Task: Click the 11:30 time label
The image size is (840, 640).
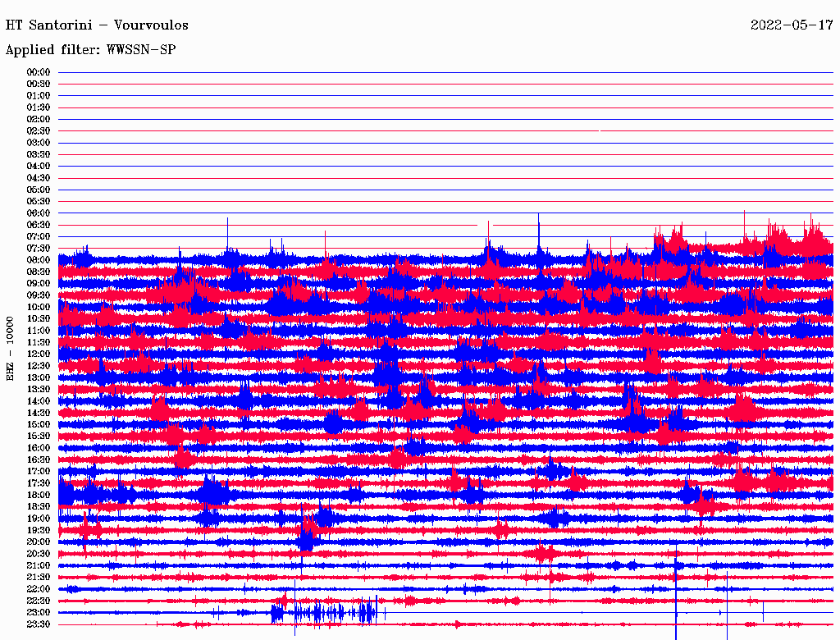Action: [39, 342]
